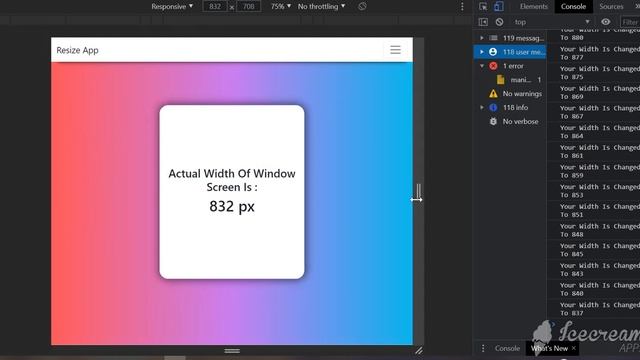The width and height of the screenshot is (640, 360).
Task: Collapse the 1 error group
Action: [482, 66]
